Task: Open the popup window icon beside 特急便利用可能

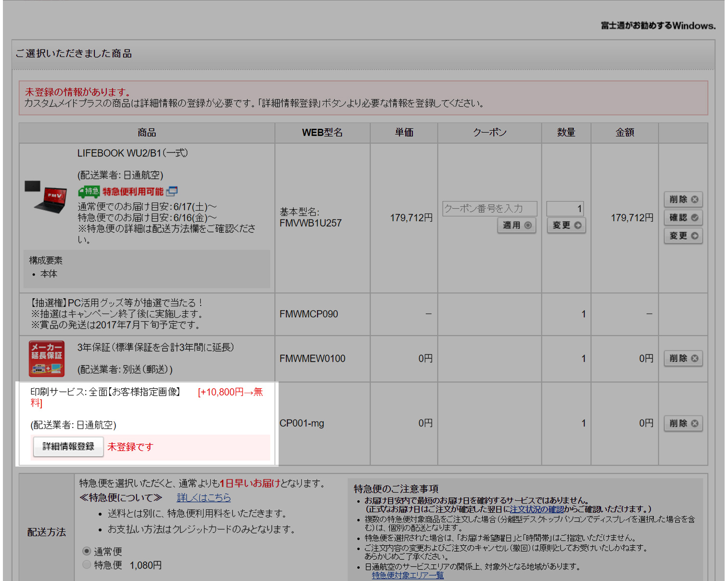Action: point(172,191)
